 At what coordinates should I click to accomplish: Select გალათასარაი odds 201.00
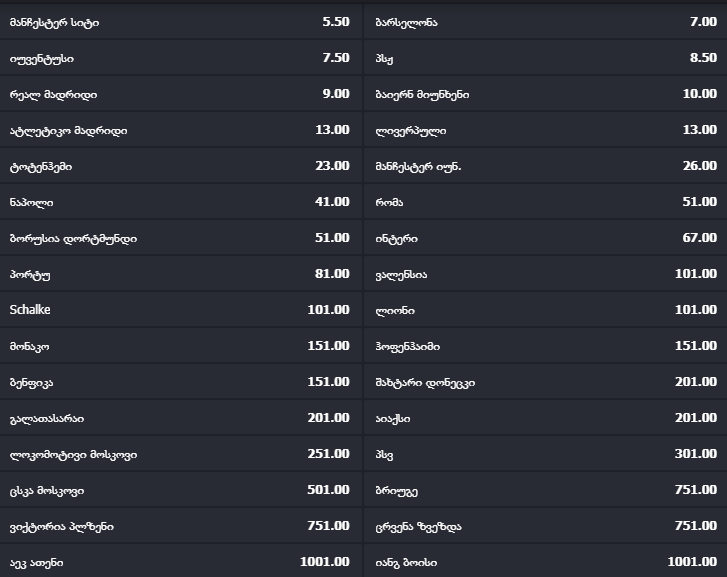point(181,418)
